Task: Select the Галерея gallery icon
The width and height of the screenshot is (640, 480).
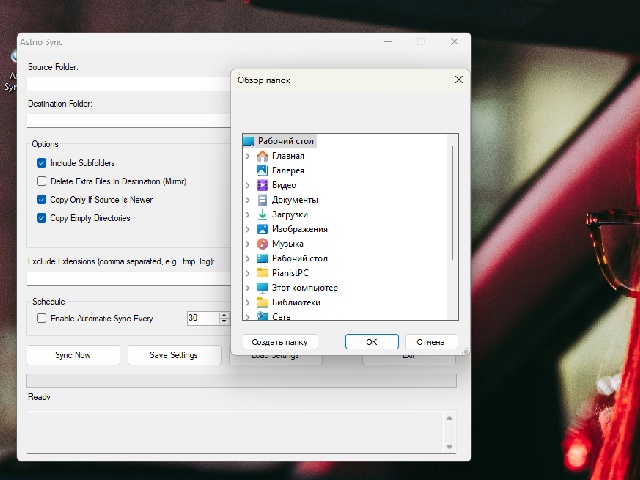Action: pos(262,171)
